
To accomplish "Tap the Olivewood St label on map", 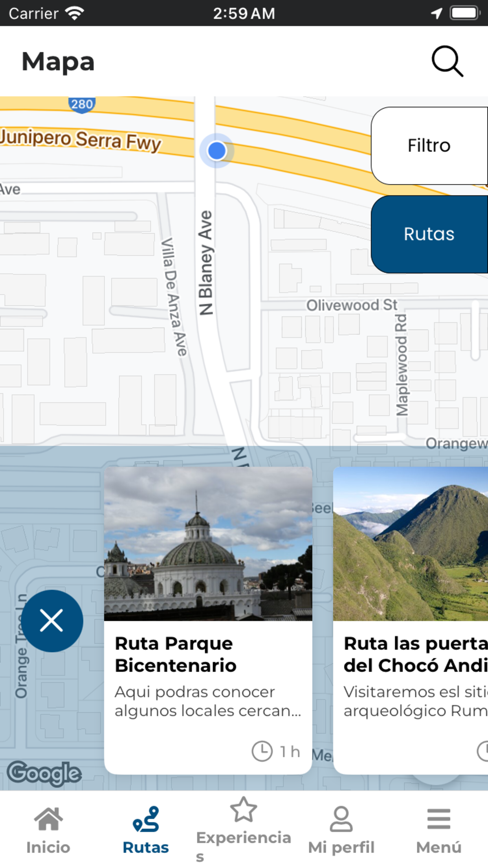I will pyautogui.click(x=352, y=305).
